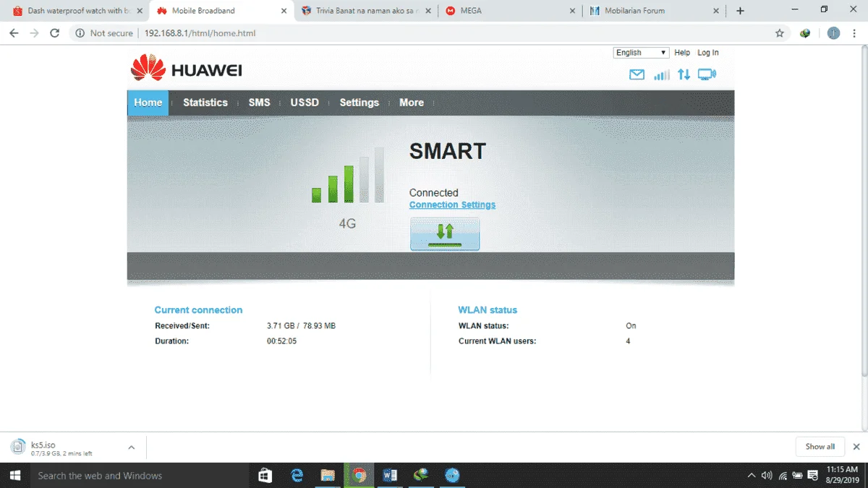Click Show all downloads button
Screen dimensions: 868x488
[x=820, y=447]
